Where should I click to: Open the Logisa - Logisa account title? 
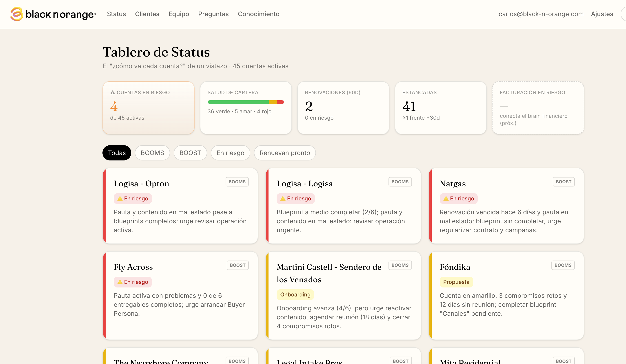[305, 184]
